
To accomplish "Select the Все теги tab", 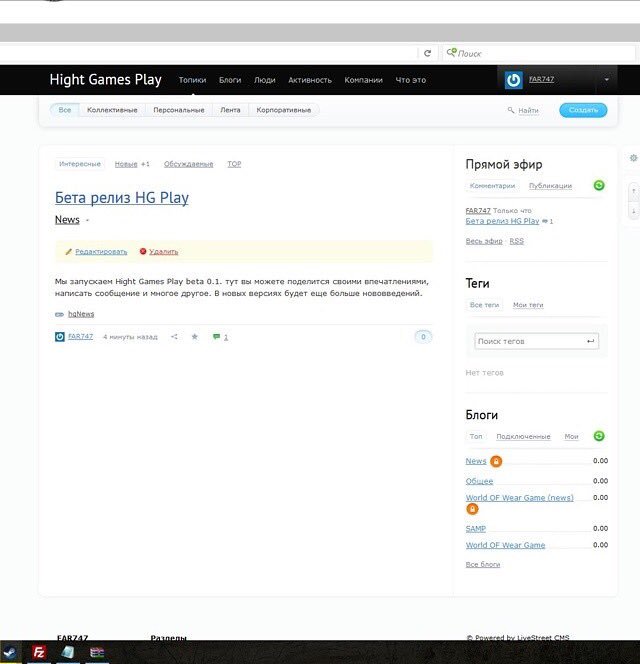I will point(484,305).
